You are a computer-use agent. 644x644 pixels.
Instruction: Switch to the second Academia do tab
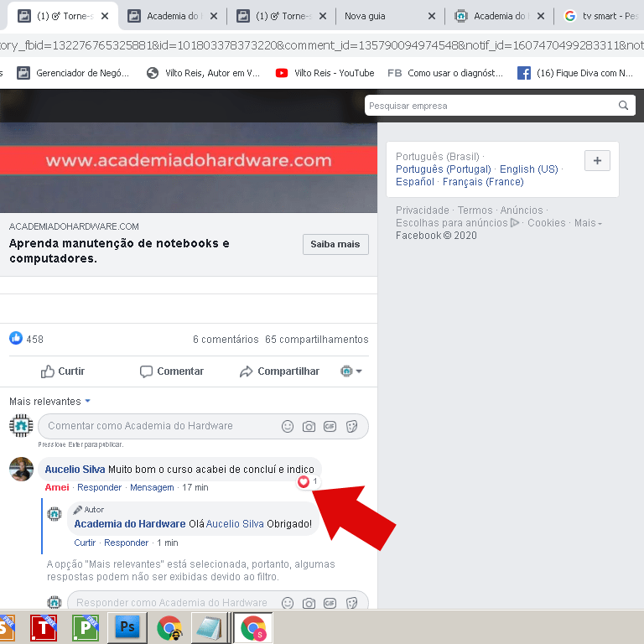[173, 16]
